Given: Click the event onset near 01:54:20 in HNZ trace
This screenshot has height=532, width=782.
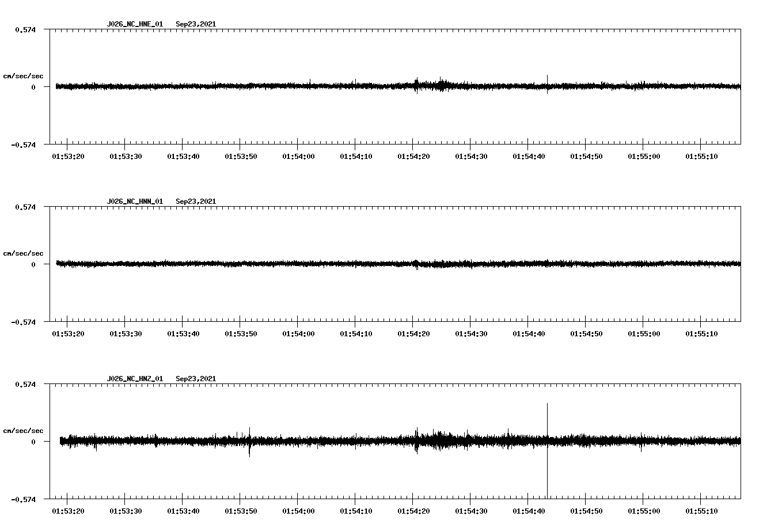Looking at the screenshot, I should pos(416,440).
